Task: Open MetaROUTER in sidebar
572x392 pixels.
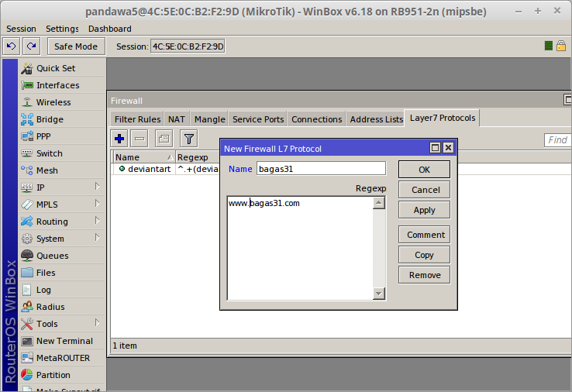Action: pos(62,358)
